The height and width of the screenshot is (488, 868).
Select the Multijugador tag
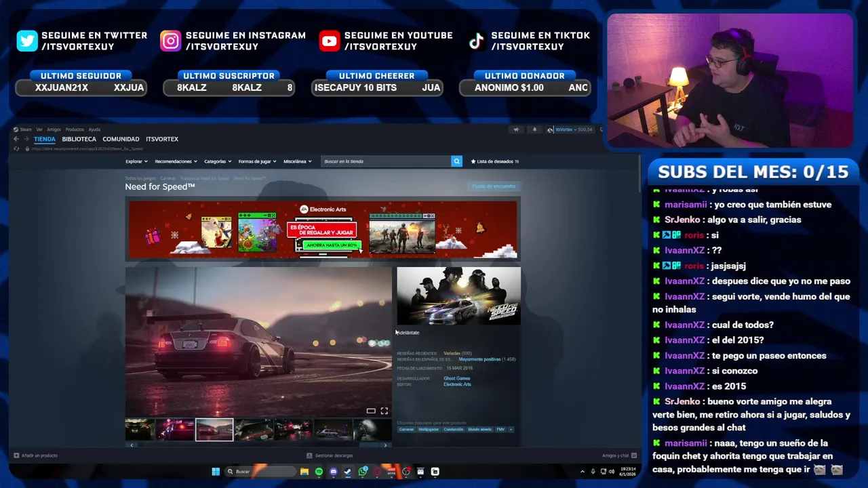(429, 429)
